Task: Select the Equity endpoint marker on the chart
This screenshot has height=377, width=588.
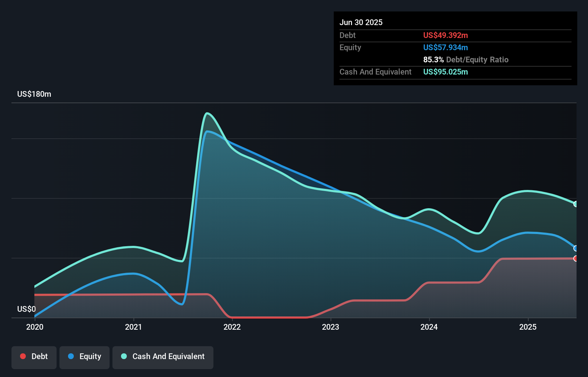Action: (x=576, y=248)
